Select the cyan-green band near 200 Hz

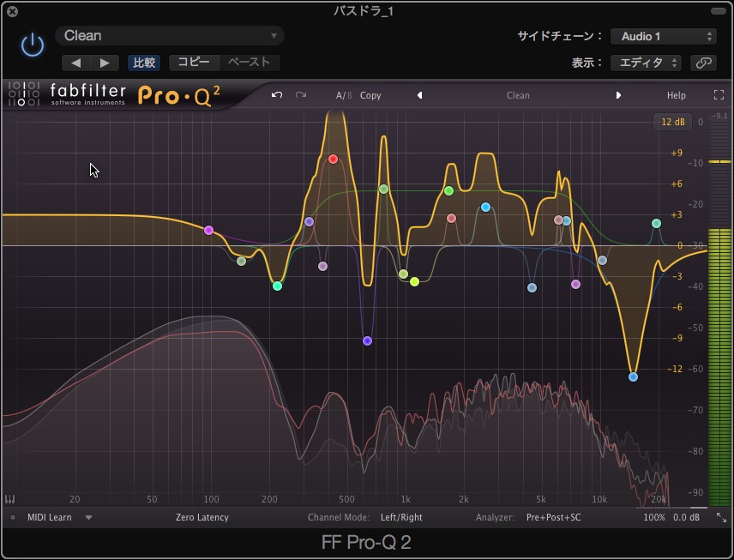(277, 286)
